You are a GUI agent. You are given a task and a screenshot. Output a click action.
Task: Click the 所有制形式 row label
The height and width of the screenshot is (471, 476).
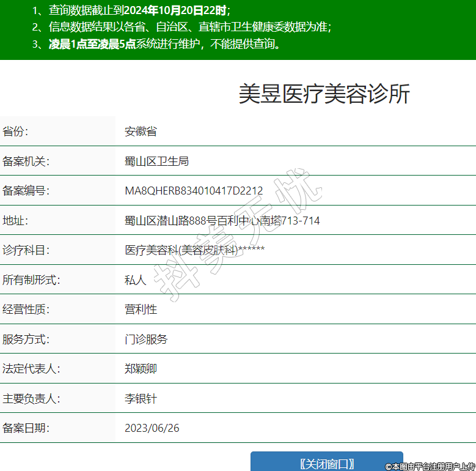click(31, 280)
